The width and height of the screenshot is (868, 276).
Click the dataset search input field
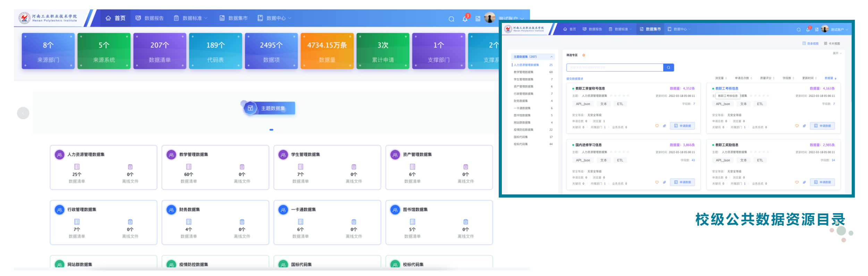click(x=614, y=68)
